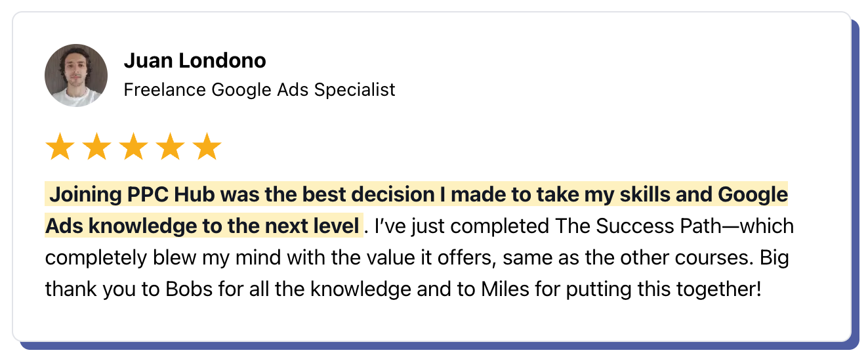Click the fourth rating star
The height and width of the screenshot is (361, 868).
pyautogui.click(x=170, y=147)
